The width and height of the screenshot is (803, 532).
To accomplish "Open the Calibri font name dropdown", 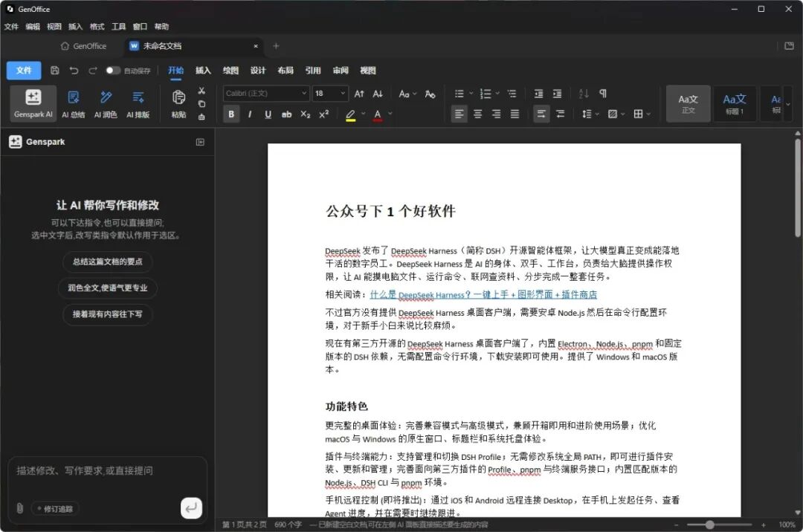I will (265, 94).
